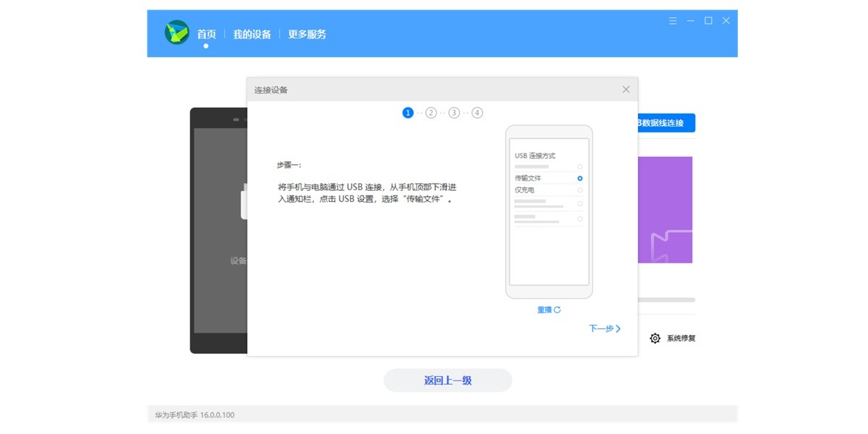This screenshot has width=868, height=434.
Task: Open the 首页 menu item
Action: 205,33
